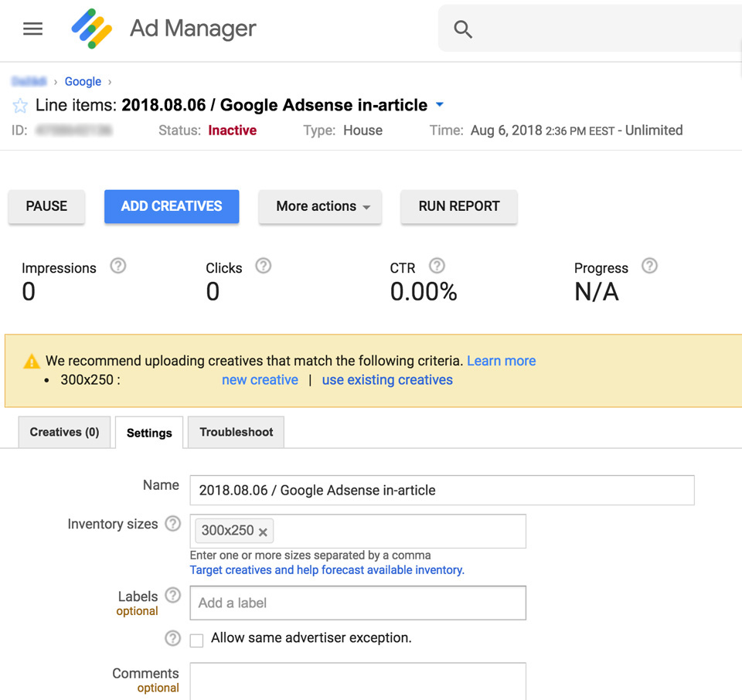This screenshot has height=700, width=742.
Task: Click the new creative link
Action: tap(260, 380)
